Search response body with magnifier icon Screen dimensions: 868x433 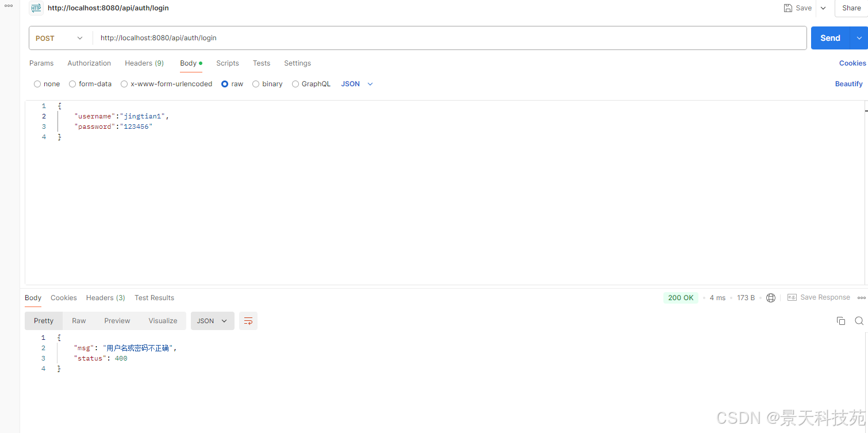(x=859, y=321)
